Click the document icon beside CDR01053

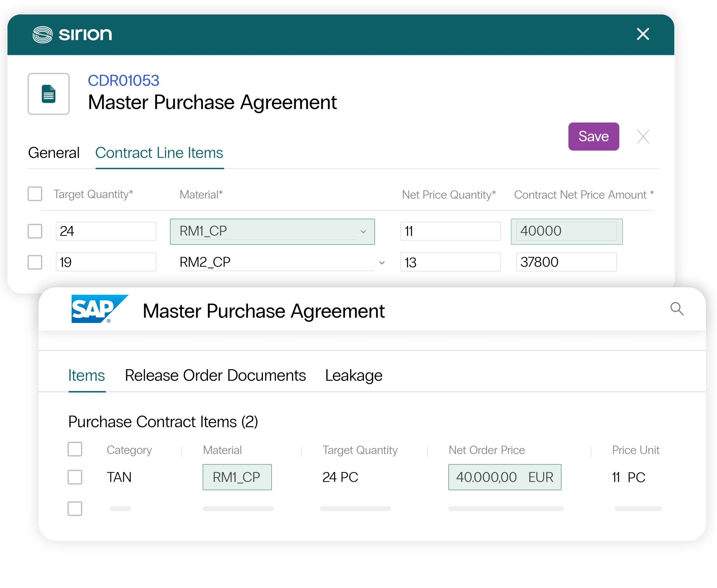click(48, 94)
